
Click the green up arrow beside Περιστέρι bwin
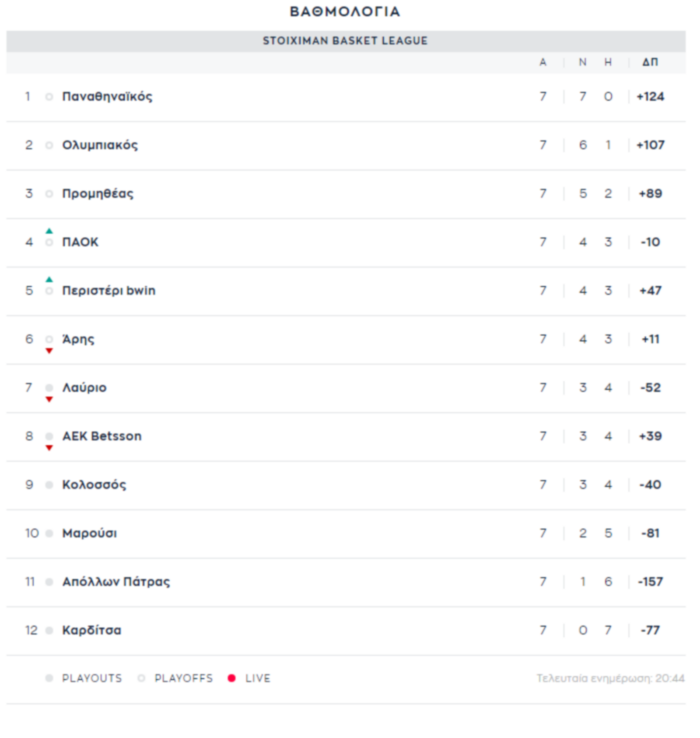coord(49,279)
